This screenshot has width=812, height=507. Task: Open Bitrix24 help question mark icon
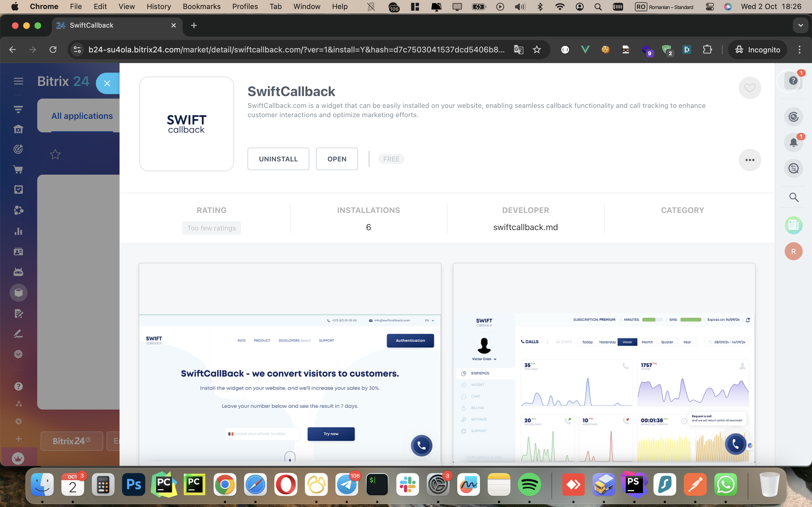pyautogui.click(x=793, y=81)
